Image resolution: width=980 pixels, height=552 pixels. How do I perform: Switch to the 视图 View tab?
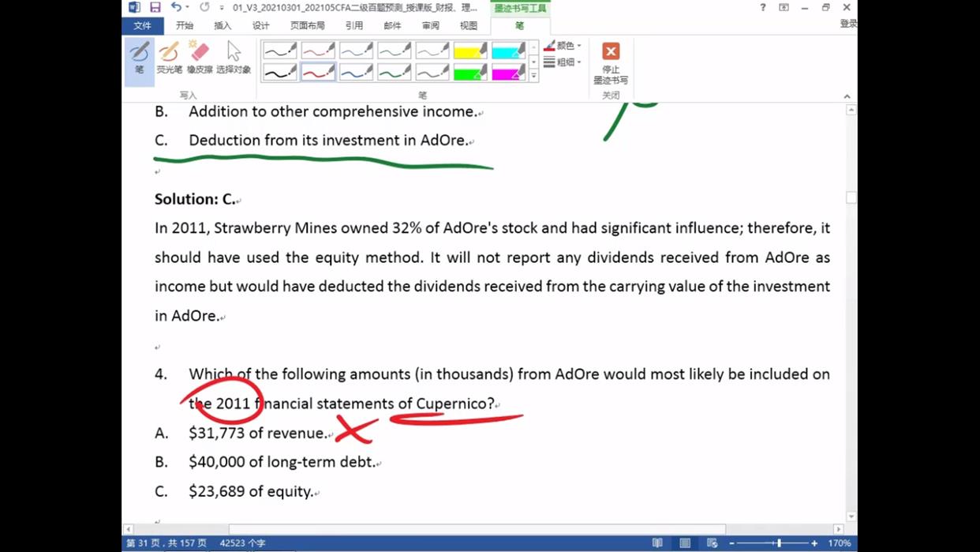[x=469, y=25]
